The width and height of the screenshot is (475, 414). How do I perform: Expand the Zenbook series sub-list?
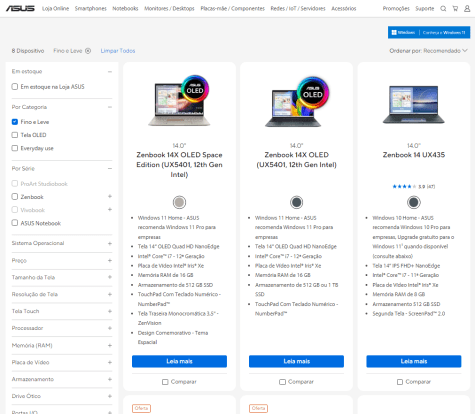(110, 196)
